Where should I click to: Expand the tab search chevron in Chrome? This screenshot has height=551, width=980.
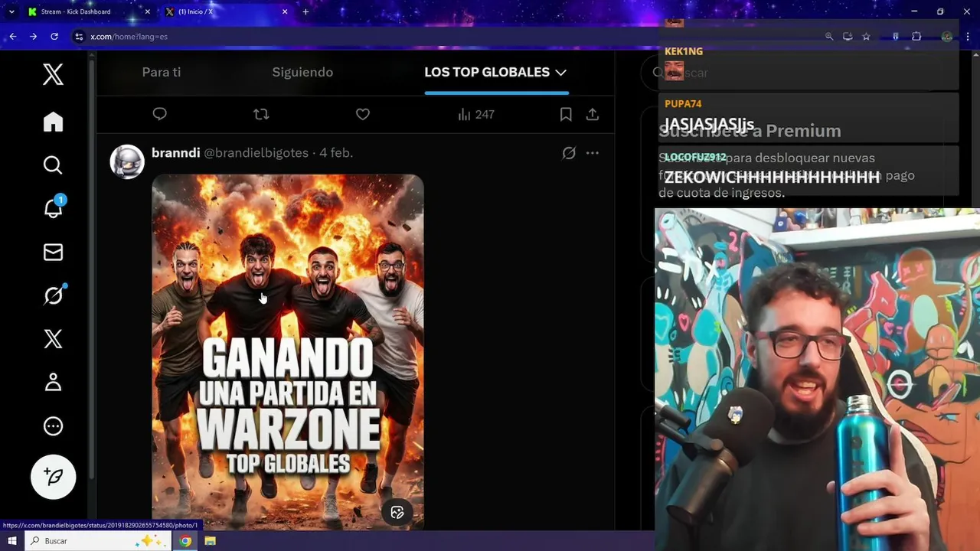coord(11,11)
